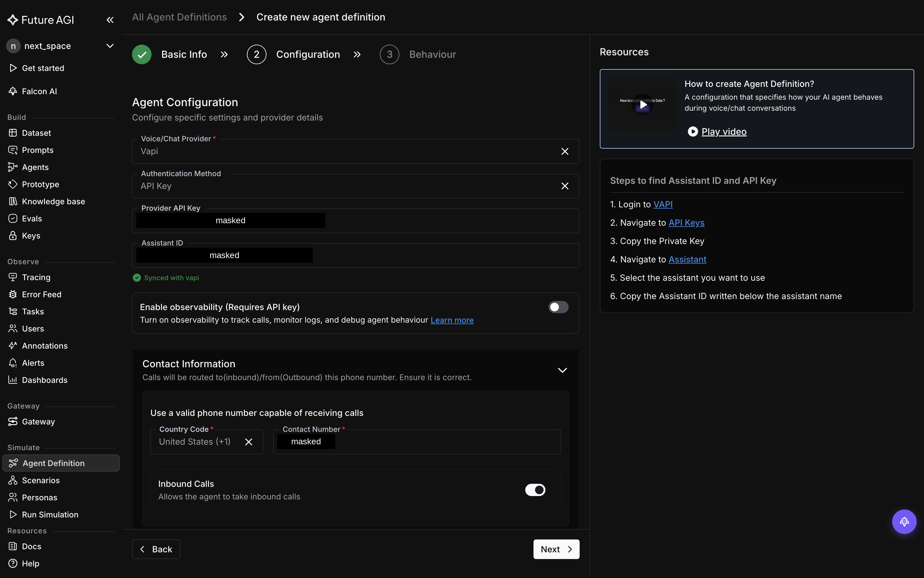Click the Alerts bell icon

[13, 363]
